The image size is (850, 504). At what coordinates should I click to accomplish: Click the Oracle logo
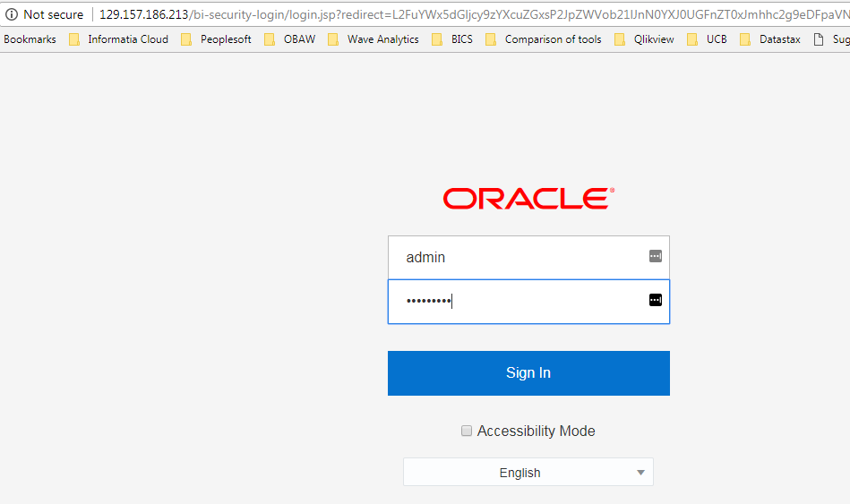click(x=528, y=199)
